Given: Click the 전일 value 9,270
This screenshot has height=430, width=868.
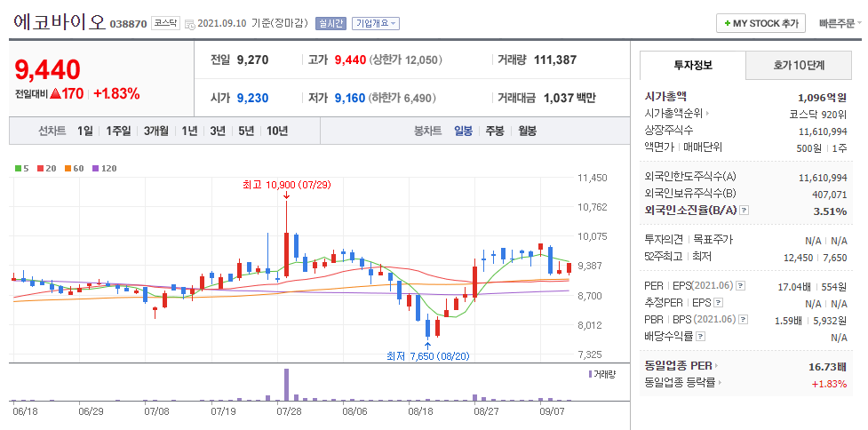Looking at the screenshot, I should pos(252,60).
